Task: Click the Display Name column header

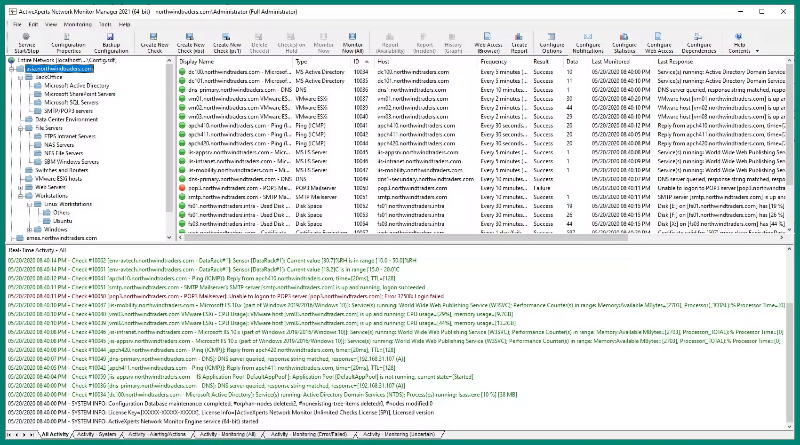Action: [235, 62]
